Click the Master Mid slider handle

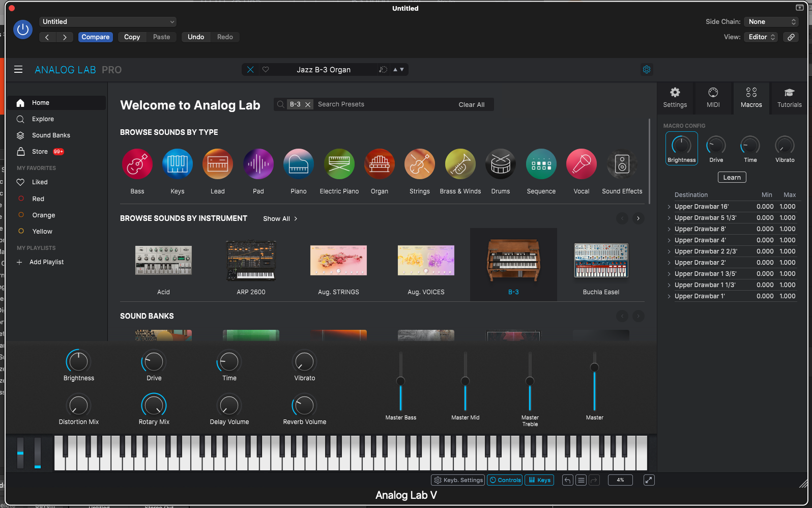tap(466, 381)
